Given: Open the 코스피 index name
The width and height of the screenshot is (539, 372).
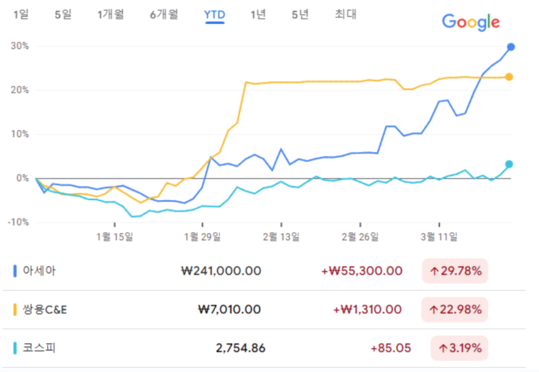Looking at the screenshot, I should tap(39, 348).
